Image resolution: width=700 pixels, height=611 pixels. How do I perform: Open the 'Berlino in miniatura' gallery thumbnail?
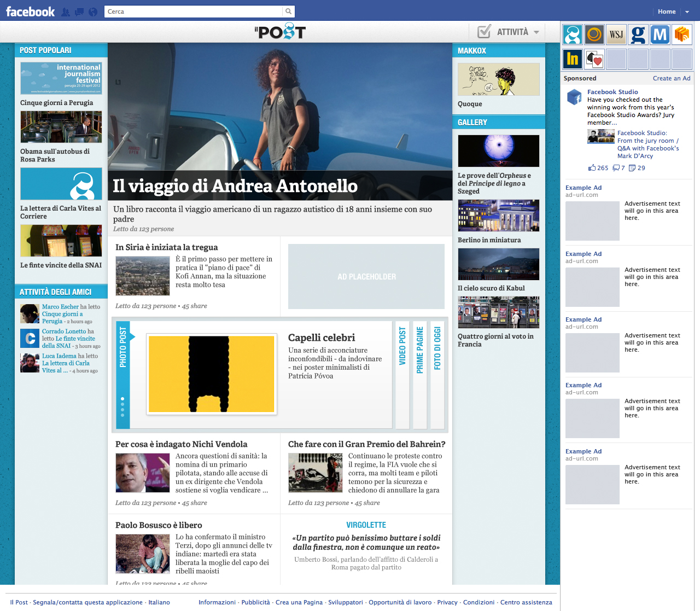(498, 216)
